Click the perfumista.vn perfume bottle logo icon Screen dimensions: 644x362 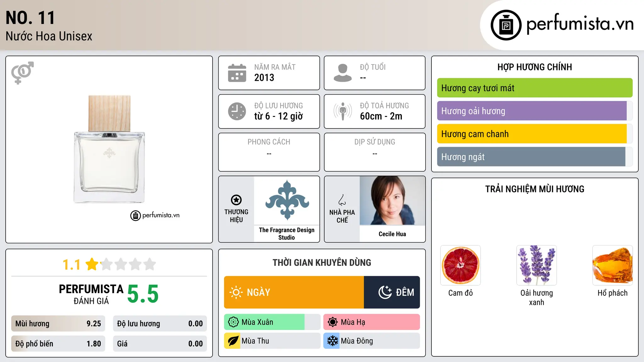point(506,25)
